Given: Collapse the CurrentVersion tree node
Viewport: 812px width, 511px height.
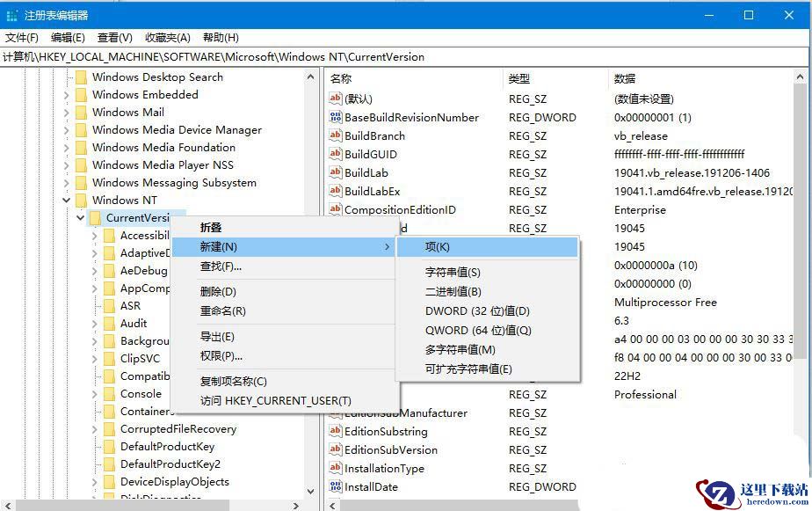Looking at the screenshot, I should [80, 217].
